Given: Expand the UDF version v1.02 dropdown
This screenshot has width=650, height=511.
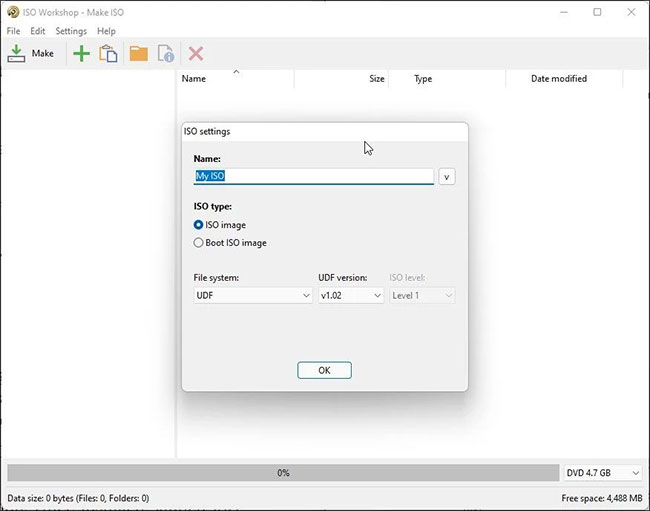Looking at the screenshot, I should (x=351, y=295).
